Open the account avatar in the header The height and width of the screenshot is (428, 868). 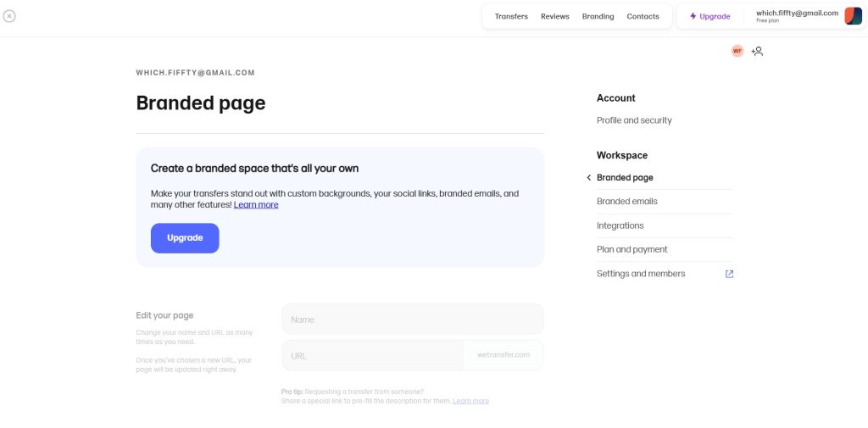(853, 16)
